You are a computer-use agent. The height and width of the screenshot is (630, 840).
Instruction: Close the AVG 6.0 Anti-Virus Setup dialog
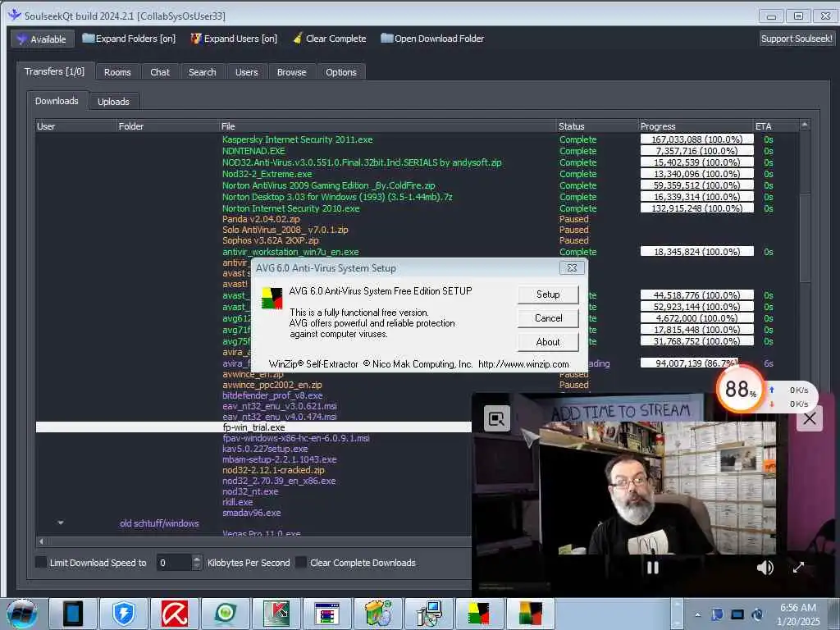[x=572, y=268]
